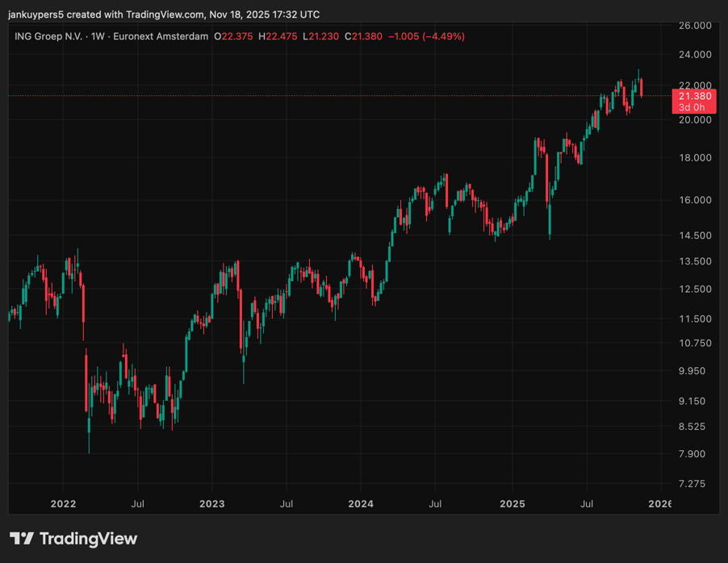
Task: Click the Euronext Amsterdam exchange label
Action: 161,36
